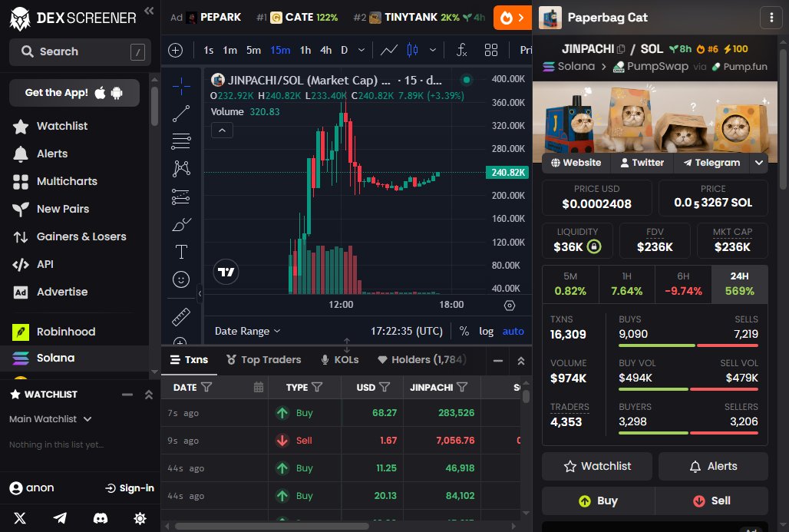Image resolution: width=789 pixels, height=532 pixels.
Task: Select the 4h timeframe
Action: 326,51
